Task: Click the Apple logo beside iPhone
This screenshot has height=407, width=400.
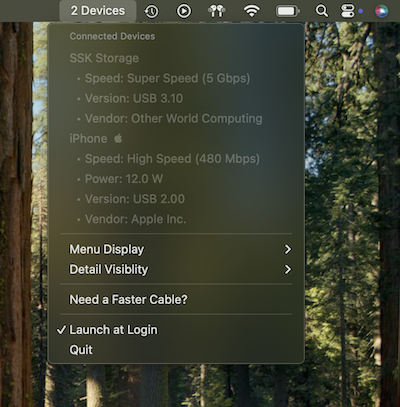Action: pyautogui.click(x=118, y=138)
